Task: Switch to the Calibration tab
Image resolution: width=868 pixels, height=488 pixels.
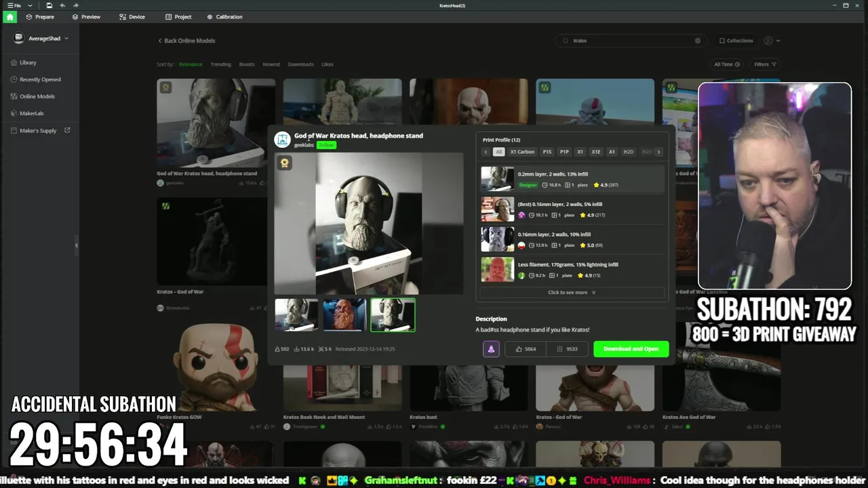Action: click(x=224, y=17)
